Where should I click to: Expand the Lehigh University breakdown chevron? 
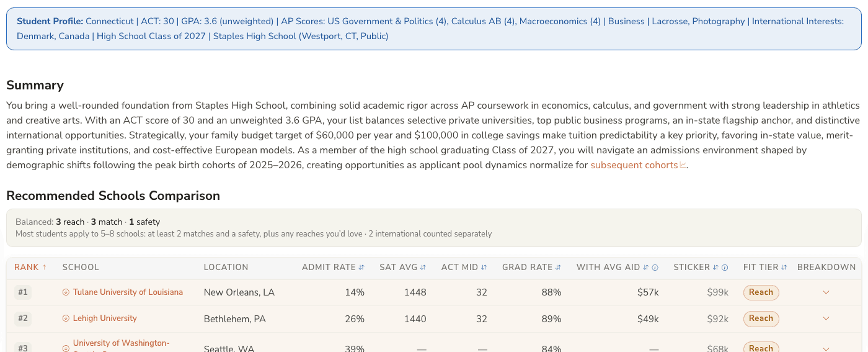tap(826, 318)
